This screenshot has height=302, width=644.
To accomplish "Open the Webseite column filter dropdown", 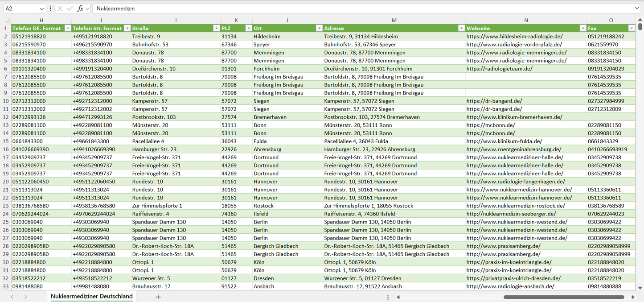I will (582, 28).
